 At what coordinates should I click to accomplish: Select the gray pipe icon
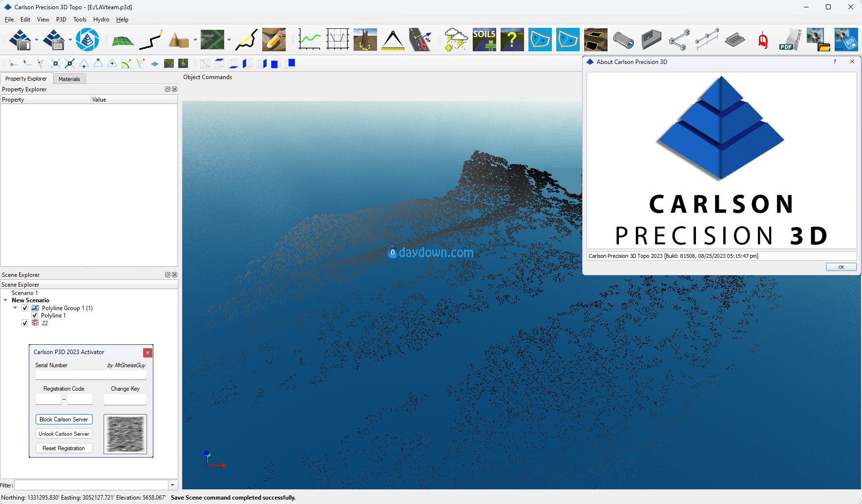pyautogui.click(x=623, y=40)
